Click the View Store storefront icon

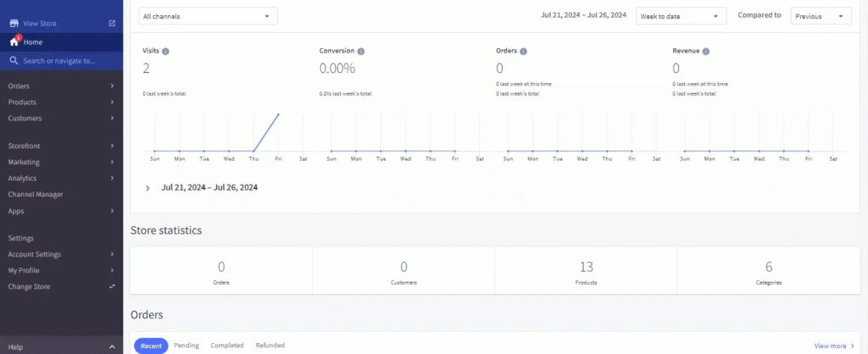(x=14, y=23)
